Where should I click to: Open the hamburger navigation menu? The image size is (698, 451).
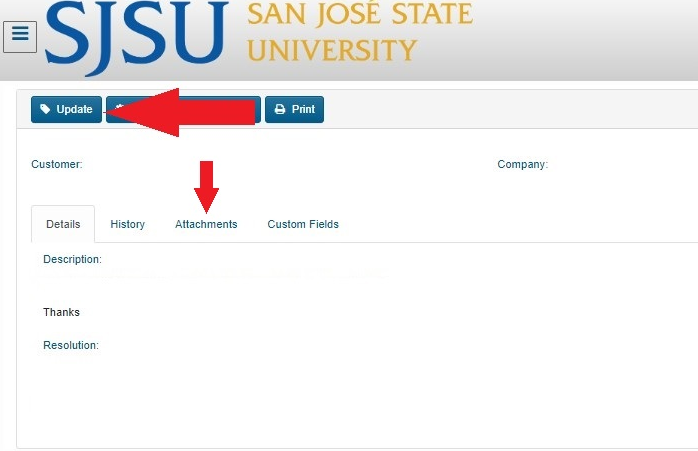click(20, 36)
